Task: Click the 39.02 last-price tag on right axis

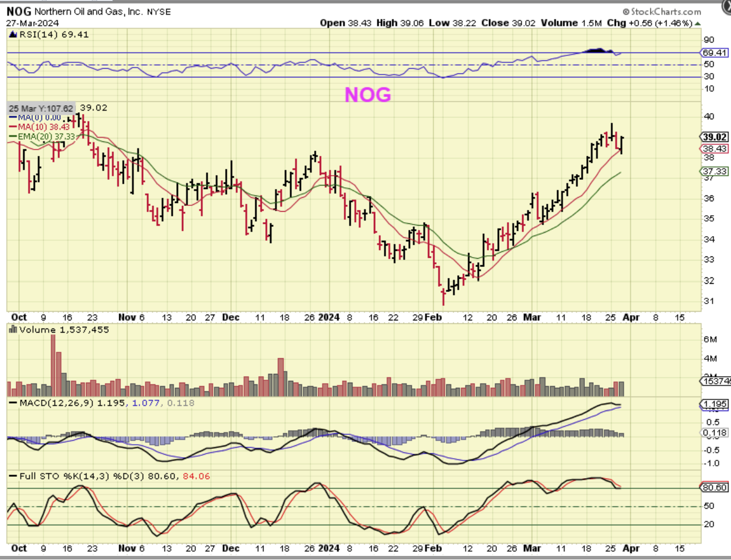Action: pos(715,137)
